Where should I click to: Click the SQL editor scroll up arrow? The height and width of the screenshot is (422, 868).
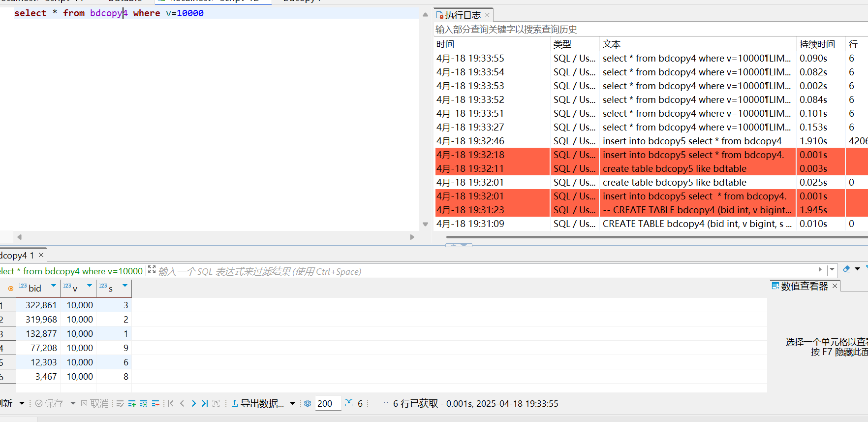click(x=425, y=15)
